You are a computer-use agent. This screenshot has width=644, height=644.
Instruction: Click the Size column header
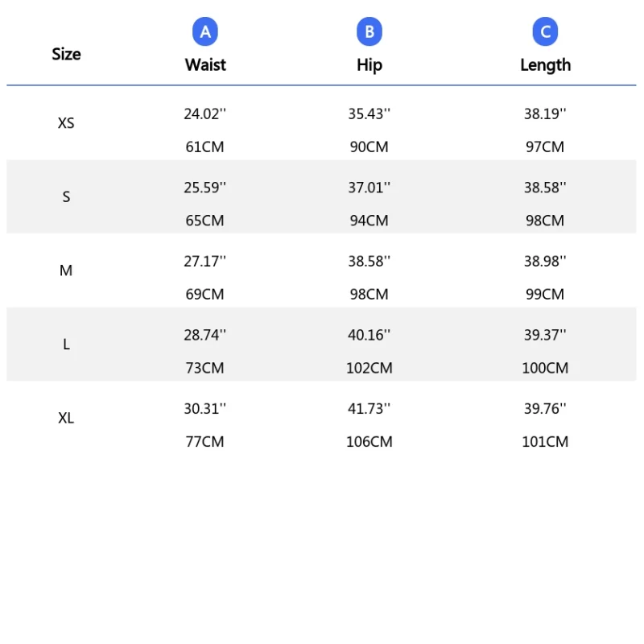pos(66,54)
